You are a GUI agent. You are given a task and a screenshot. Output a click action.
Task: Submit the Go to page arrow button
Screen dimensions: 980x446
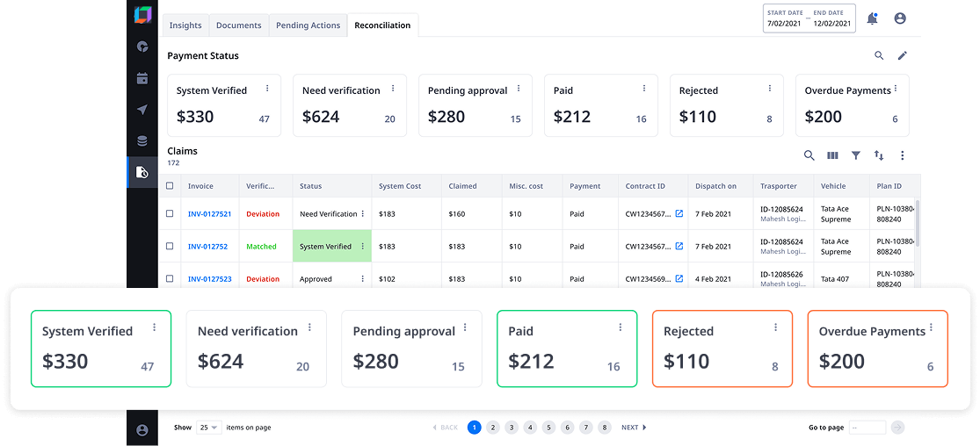point(897,428)
